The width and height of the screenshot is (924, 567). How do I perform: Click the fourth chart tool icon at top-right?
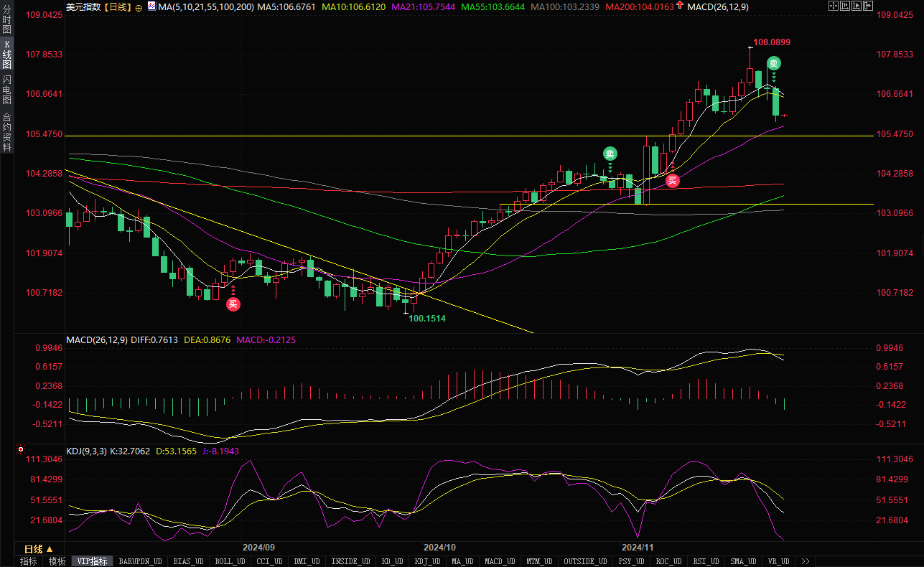(867, 6)
